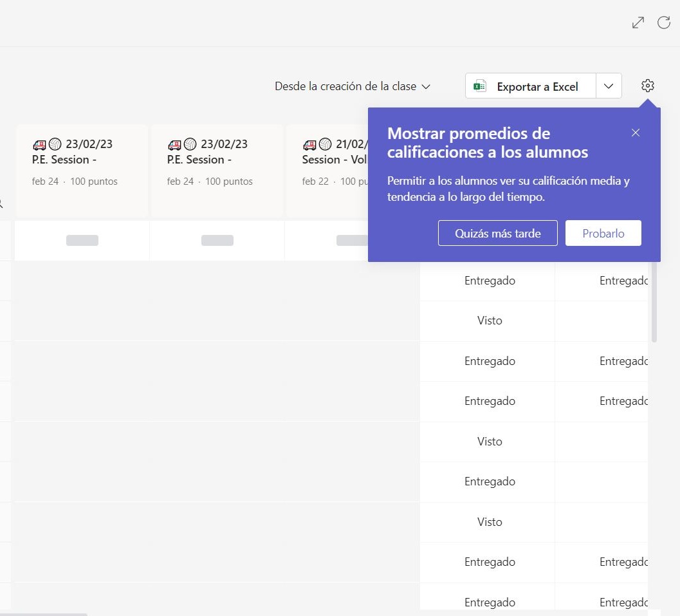Open the grades settings gear icon
The image size is (680, 616).
647,86
